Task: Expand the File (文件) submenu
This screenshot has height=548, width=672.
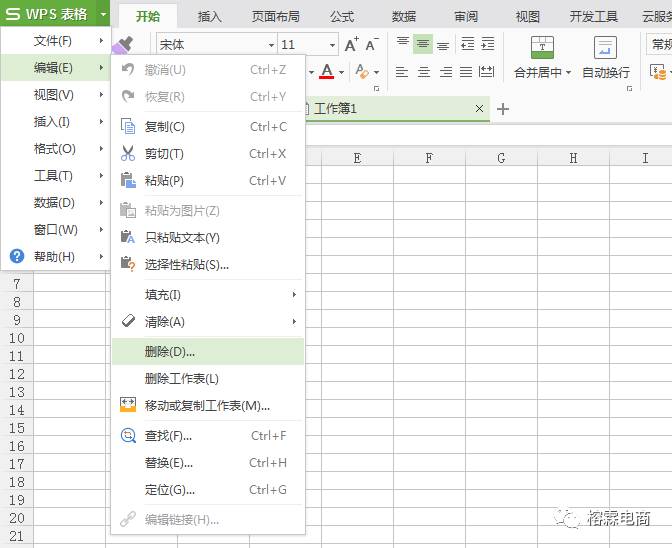Action: pos(56,41)
